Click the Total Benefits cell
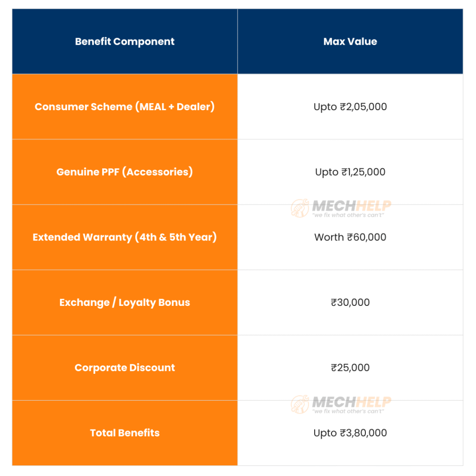This screenshot has width=476, height=476. click(125, 433)
